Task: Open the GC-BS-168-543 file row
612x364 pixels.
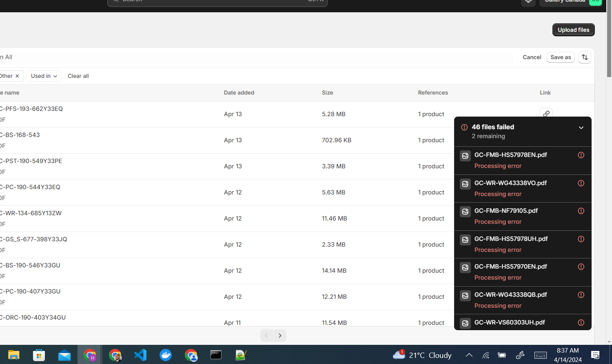Action: (x=297, y=140)
